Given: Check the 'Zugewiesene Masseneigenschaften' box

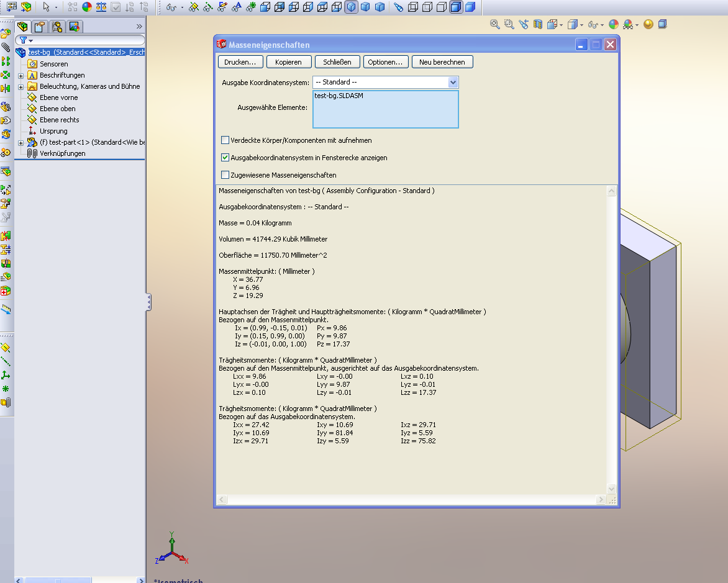Looking at the screenshot, I should tap(225, 175).
